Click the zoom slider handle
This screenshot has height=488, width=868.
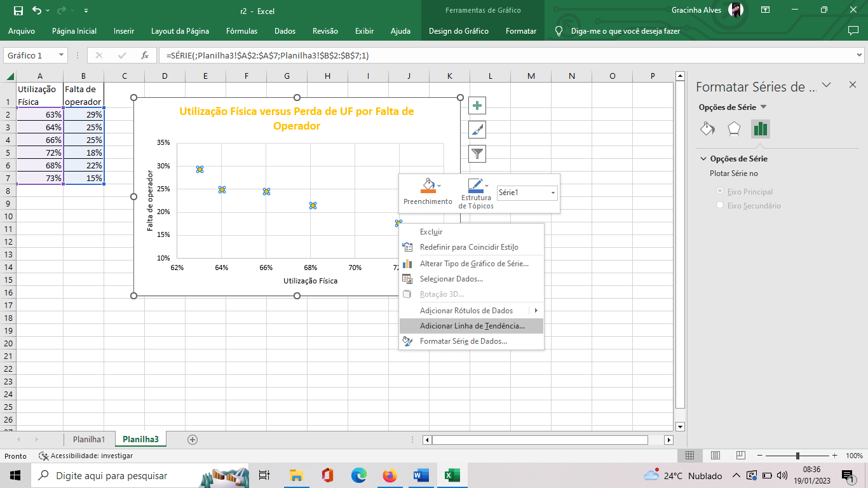pyautogui.click(x=797, y=456)
